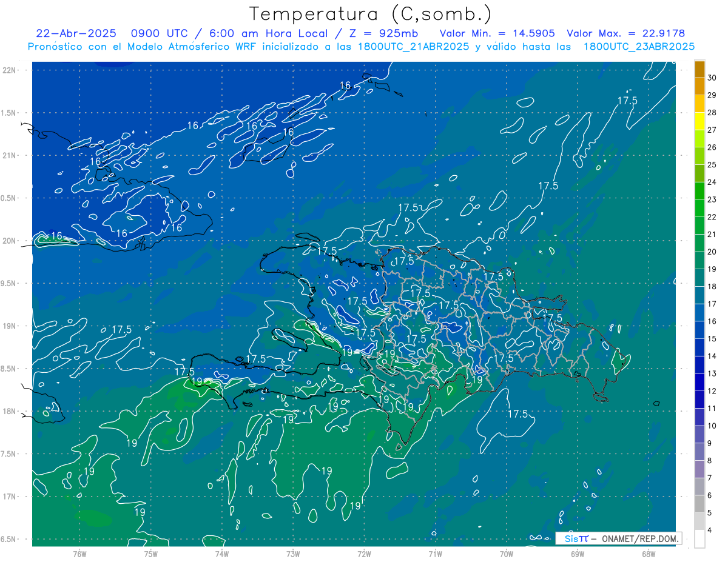The height and width of the screenshot is (562, 728).
Task: Click the "6:00 am Hora Local" text
Action: (269, 33)
